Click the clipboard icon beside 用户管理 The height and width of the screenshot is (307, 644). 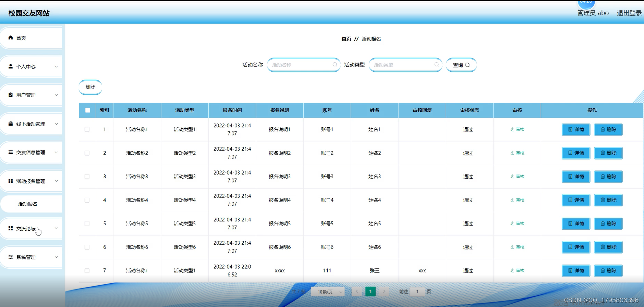[x=11, y=95]
